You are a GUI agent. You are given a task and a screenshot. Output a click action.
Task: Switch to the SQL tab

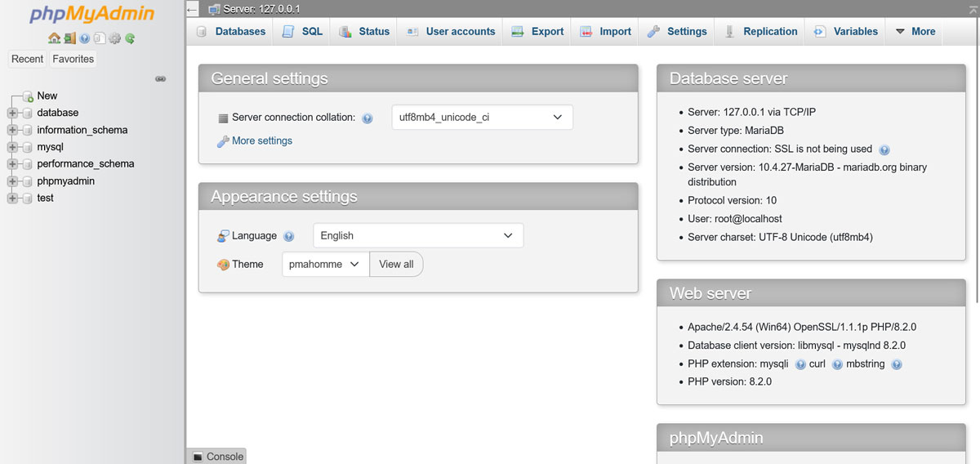pos(302,32)
